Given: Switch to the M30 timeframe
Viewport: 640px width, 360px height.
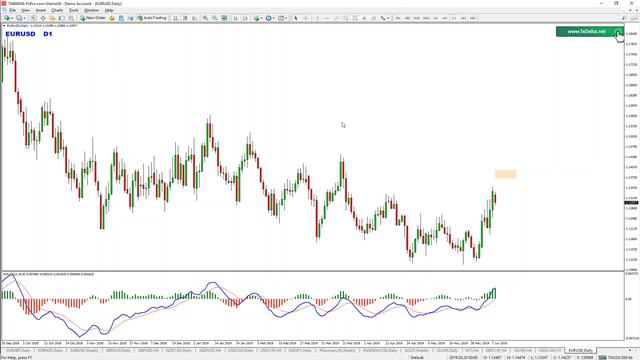Looking at the screenshot, I should (426, 18).
